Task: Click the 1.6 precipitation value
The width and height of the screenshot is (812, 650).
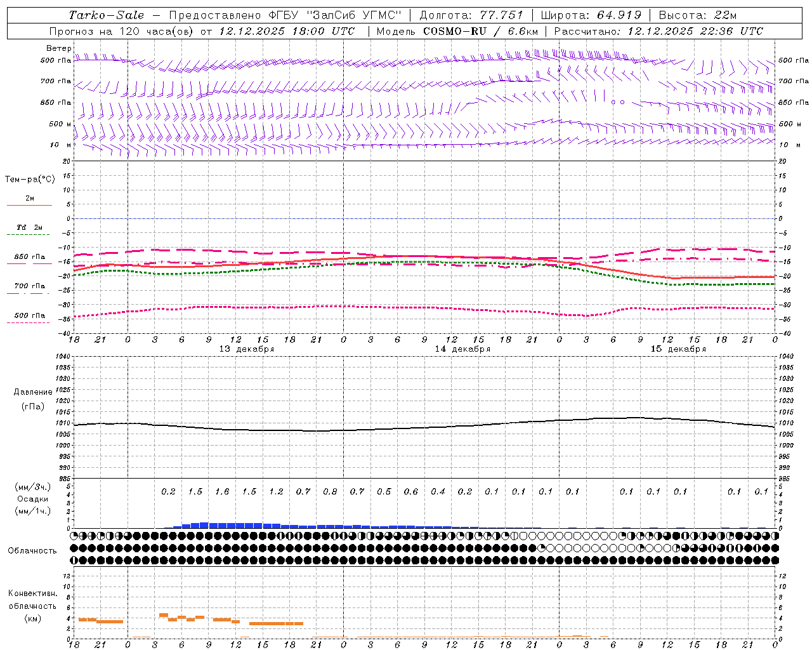Action: pos(222,491)
